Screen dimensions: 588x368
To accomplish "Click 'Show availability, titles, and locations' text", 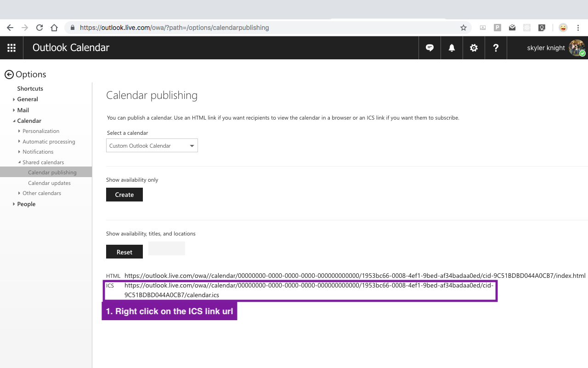I will pyautogui.click(x=151, y=234).
